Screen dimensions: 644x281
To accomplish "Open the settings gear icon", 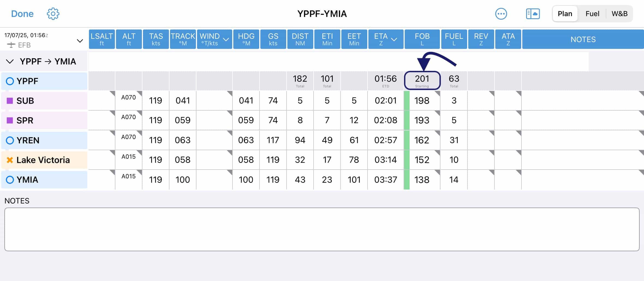I will (53, 14).
